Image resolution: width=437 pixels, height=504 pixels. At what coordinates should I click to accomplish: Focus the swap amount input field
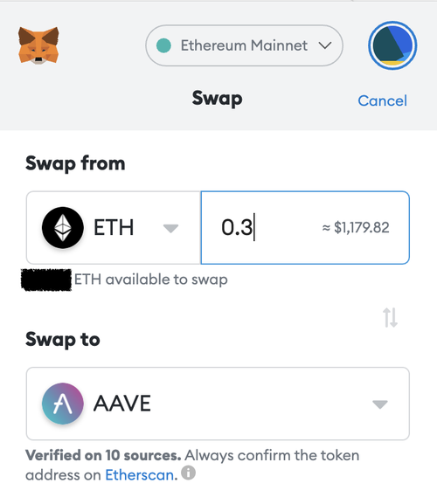tap(305, 228)
